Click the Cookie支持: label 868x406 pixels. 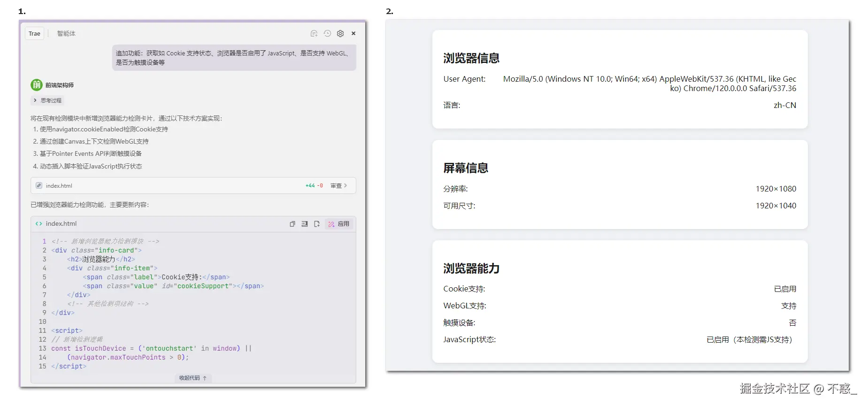pos(464,289)
